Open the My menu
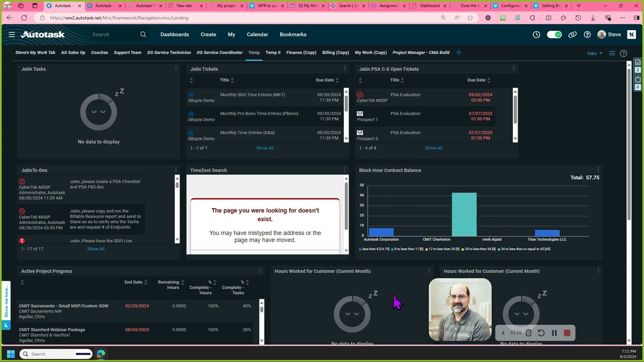Viewport: 644px width, 362px height. 231,35
